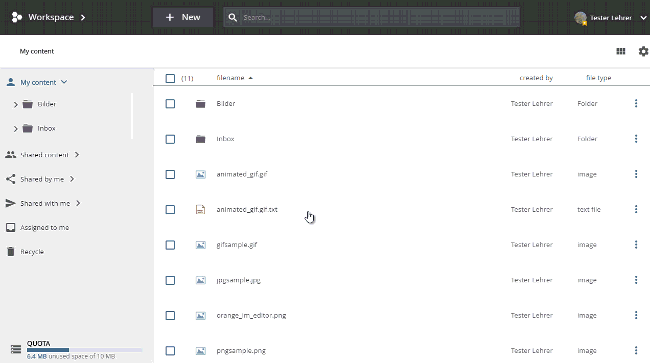Open more options for gifsample.gif

click(636, 244)
